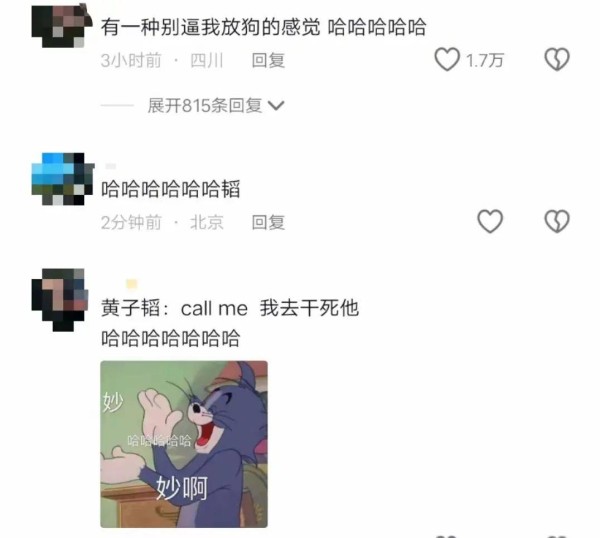Open the first commenter's pixelated avatar
The image size is (600, 538).
click(62, 26)
